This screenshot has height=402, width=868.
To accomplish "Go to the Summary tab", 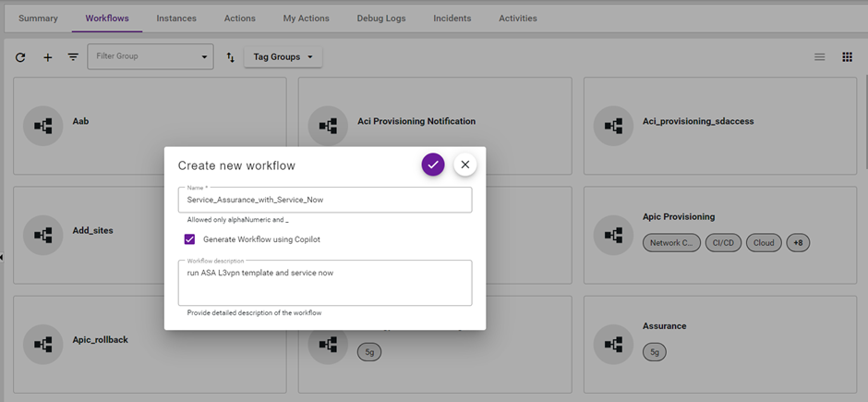I will [x=38, y=18].
